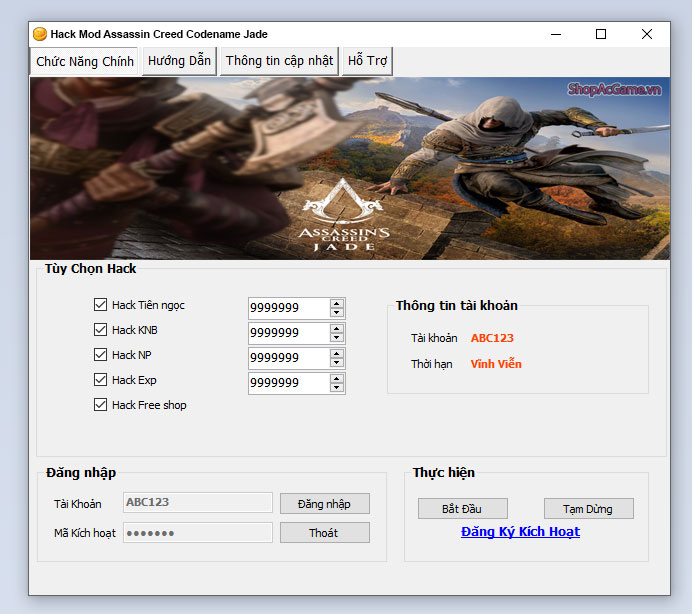The image size is (693, 616).
Task: Click the Mã Kích hoạt password field
Action: (x=198, y=533)
